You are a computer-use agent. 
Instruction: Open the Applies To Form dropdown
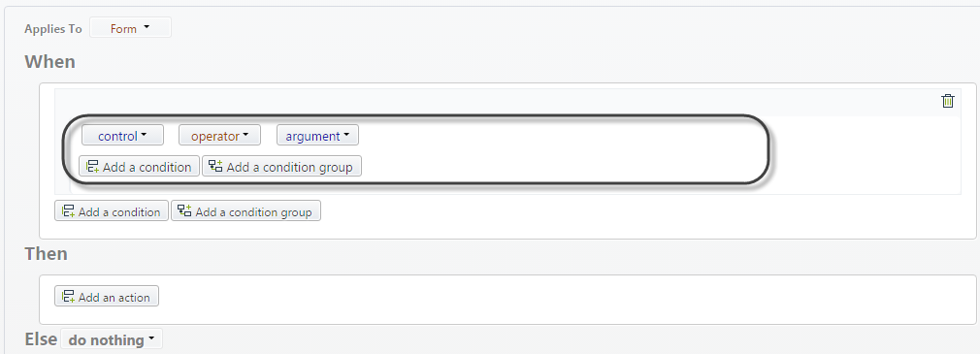pos(130,27)
